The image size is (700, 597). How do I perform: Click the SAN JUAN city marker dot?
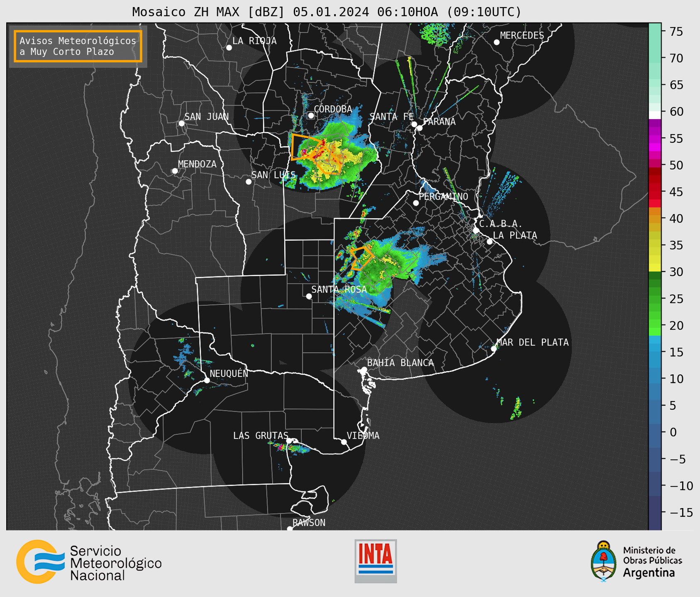(x=181, y=123)
